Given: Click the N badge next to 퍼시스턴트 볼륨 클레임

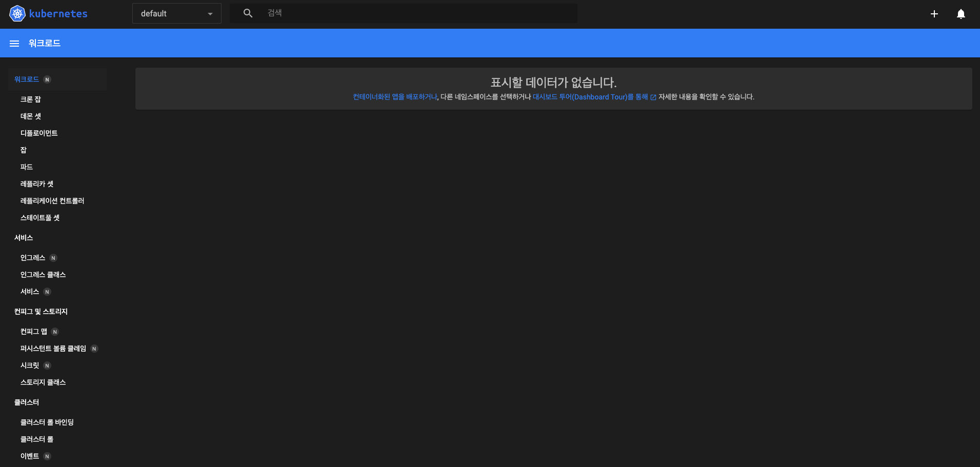Looking at the screenshot, I should click(94, 349).
